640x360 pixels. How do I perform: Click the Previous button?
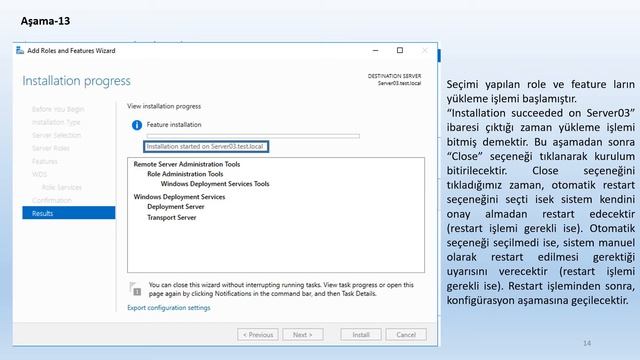tap(258, 335)
